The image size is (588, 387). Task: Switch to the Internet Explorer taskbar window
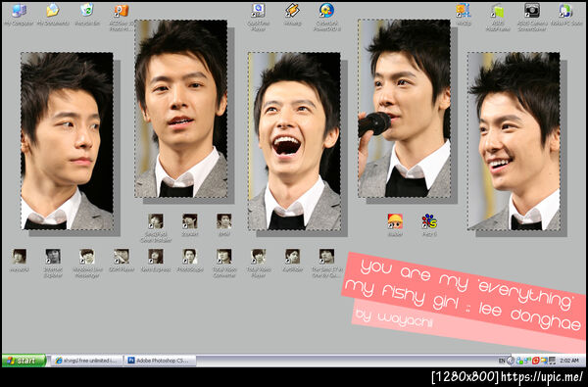point(86,361)
